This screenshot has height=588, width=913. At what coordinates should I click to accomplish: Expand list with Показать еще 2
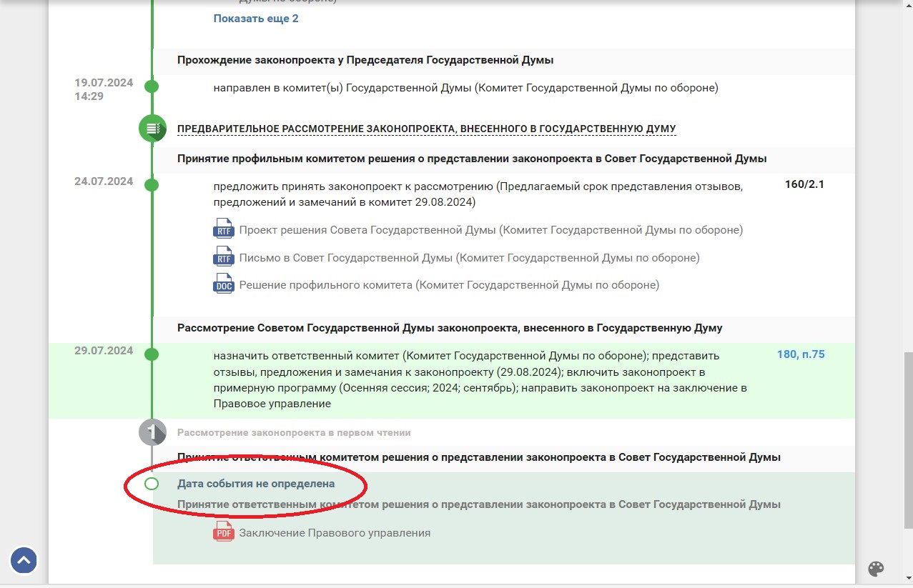pos(256,19)
